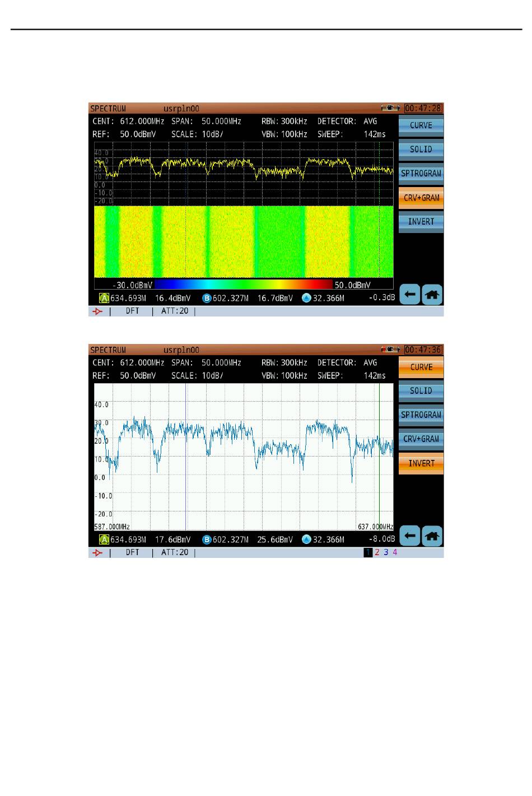Open SPTROGRAM mode in the upper screen
532x796 pixels.
tap(421, 174)
